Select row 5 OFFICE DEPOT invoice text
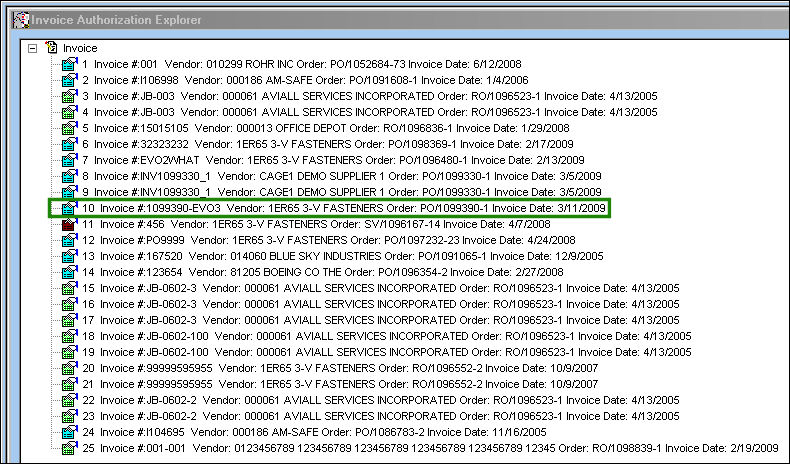 [326, 128]
